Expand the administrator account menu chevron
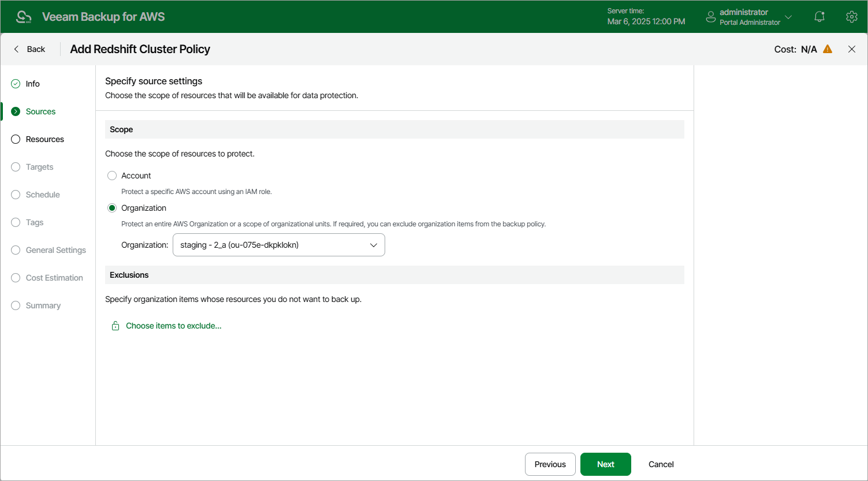The height and width of the screenshot is (481, 868). 788,17
